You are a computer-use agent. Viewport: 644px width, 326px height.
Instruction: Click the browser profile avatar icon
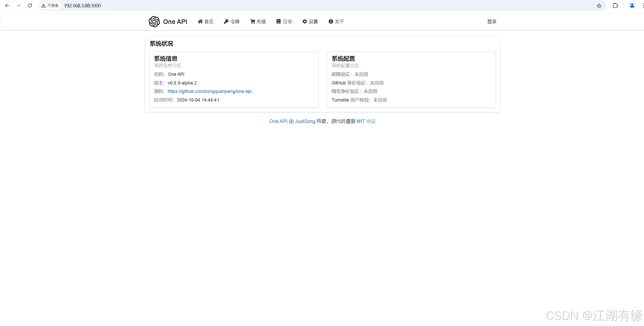[x=632, y=5]
